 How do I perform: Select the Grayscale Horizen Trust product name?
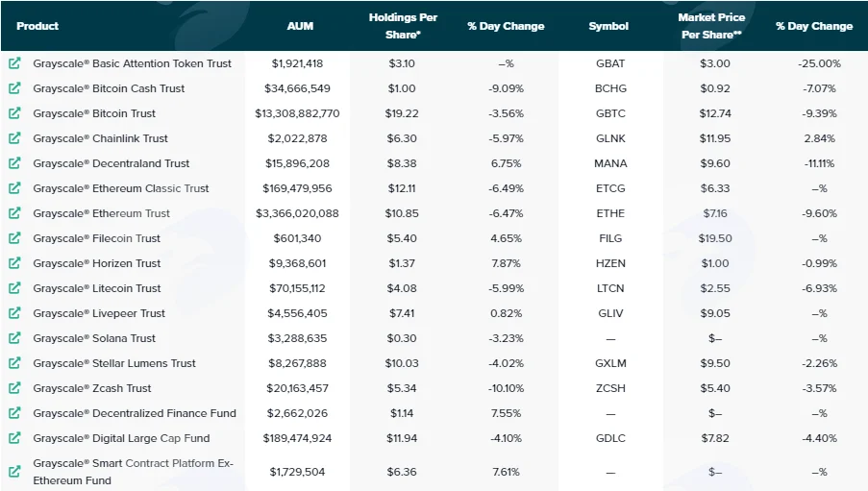[97, 263]
